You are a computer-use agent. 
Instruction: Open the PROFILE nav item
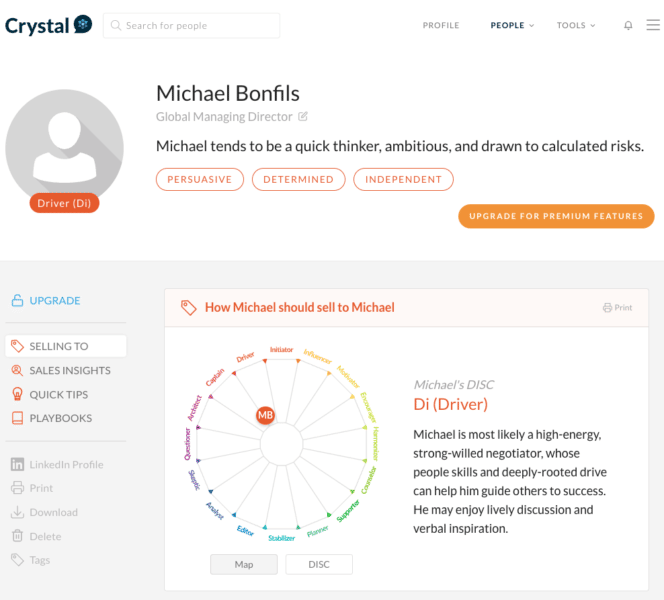click(441, 25)
